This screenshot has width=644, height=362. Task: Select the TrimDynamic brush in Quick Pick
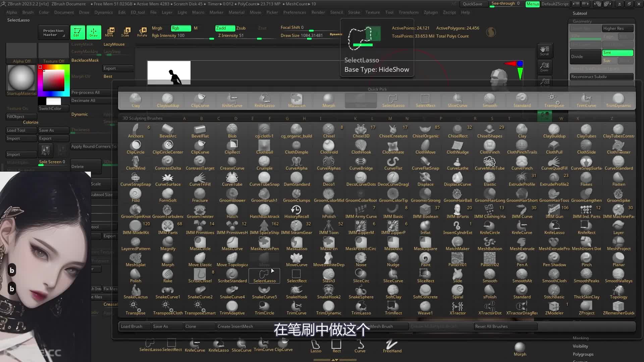618,101
